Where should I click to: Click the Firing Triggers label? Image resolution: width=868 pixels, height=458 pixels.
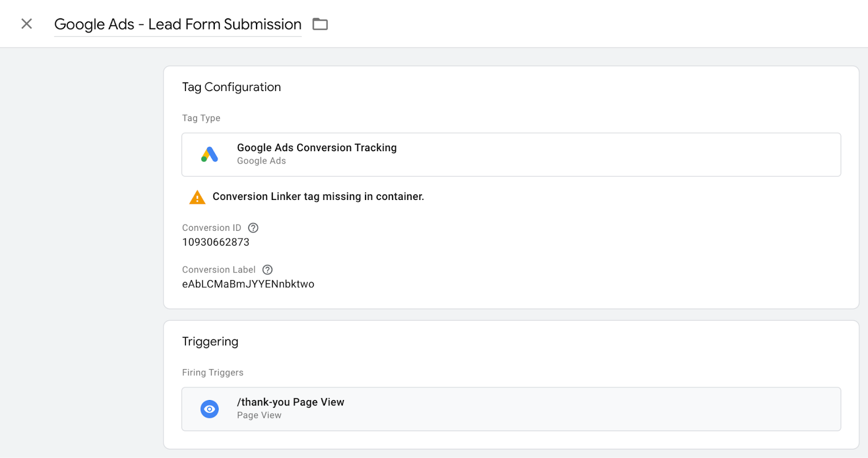[x=213, y=372]
